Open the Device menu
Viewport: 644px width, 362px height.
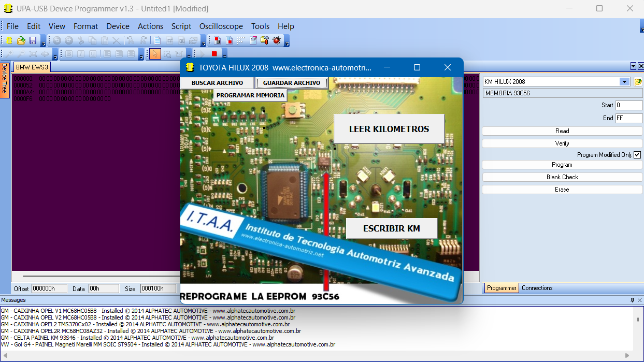pos(118,26)
